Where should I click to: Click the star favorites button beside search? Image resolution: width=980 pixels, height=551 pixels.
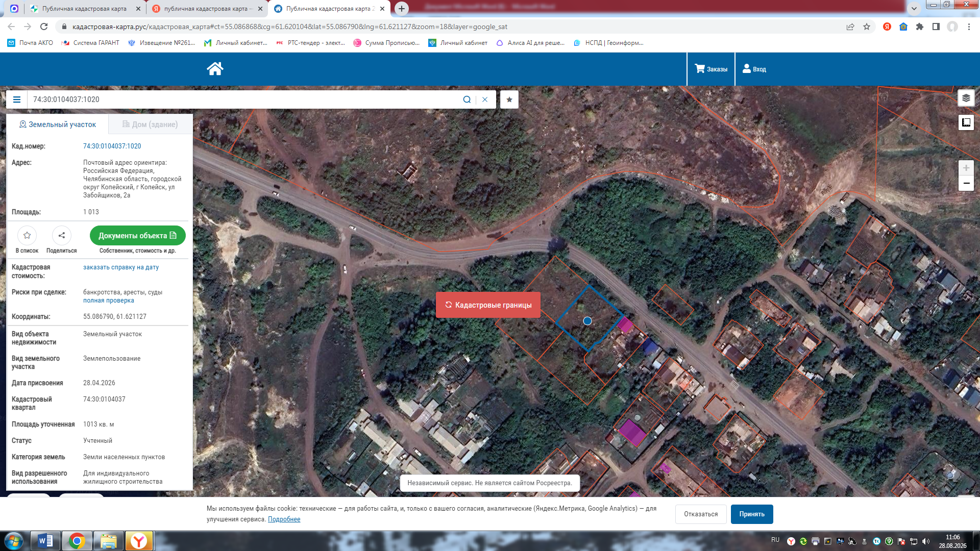pyautogui.click(x=509, y=99)
